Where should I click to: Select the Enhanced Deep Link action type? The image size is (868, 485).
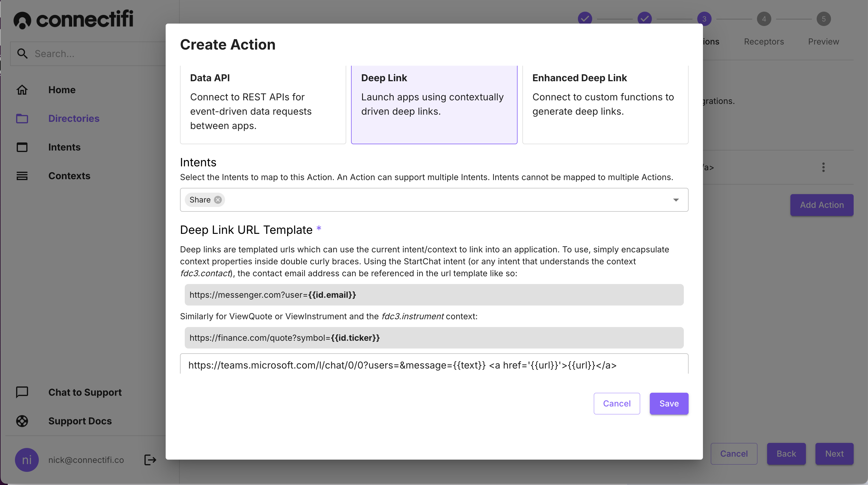click(605, 105)
